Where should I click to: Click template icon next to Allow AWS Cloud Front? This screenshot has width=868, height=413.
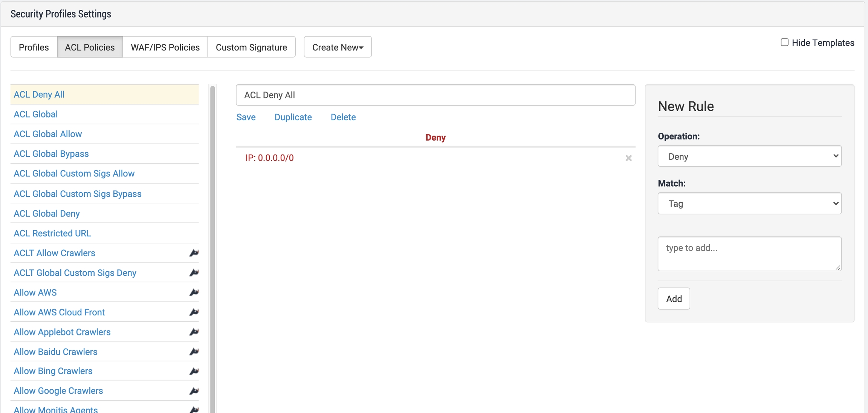(x=194, y=312)
